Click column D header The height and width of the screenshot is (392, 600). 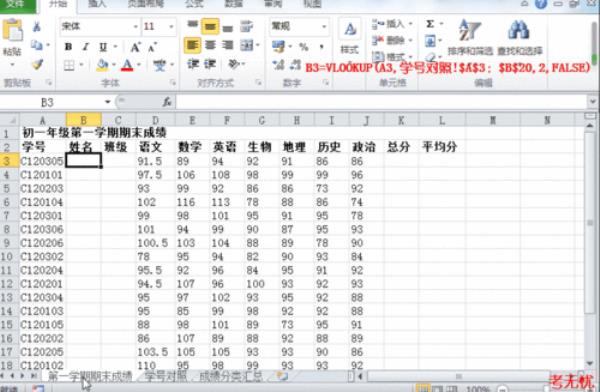155,120
